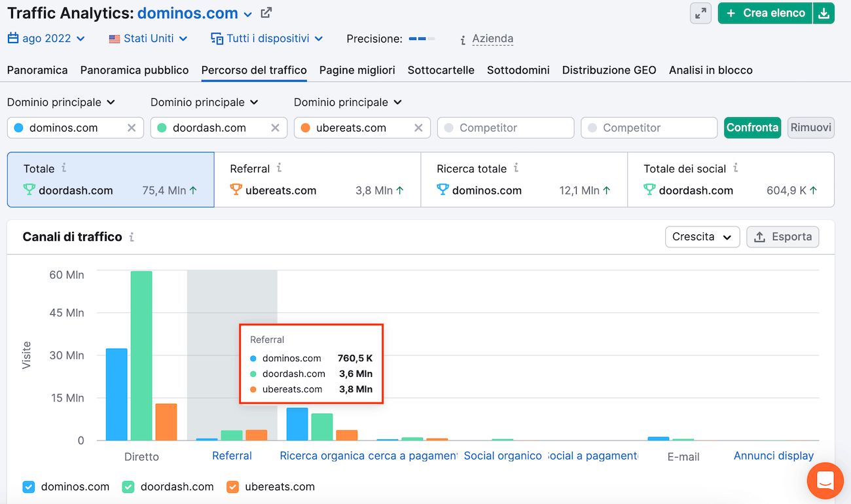Open dominos.com external link icon
The image size is (851, 504).
click(x=266, y=12)
